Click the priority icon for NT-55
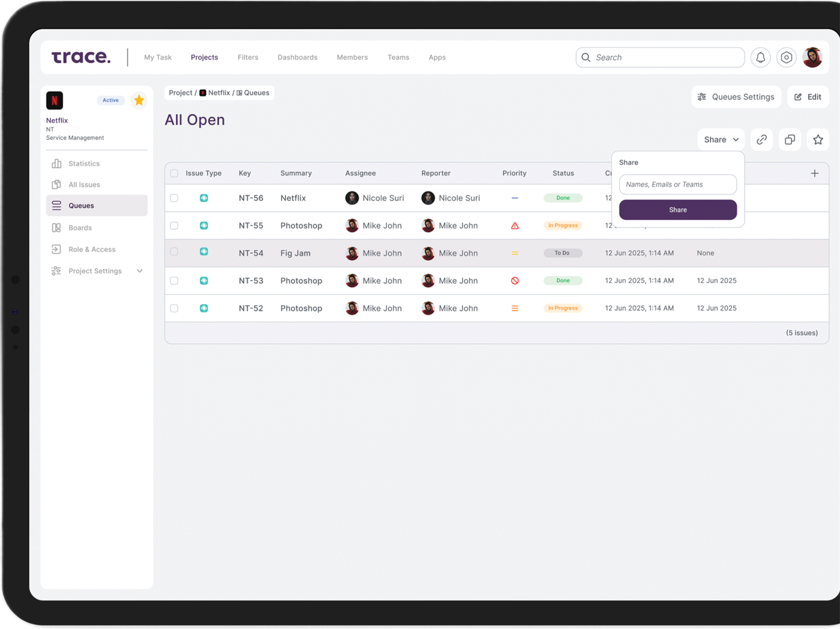Screen dimensions: 840x629 (515, 225)
